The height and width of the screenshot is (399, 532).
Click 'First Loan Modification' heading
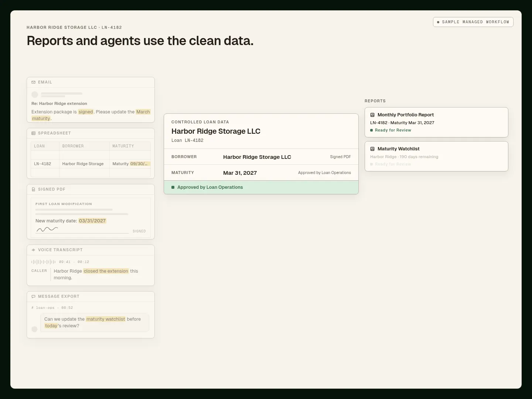(64, 204)
